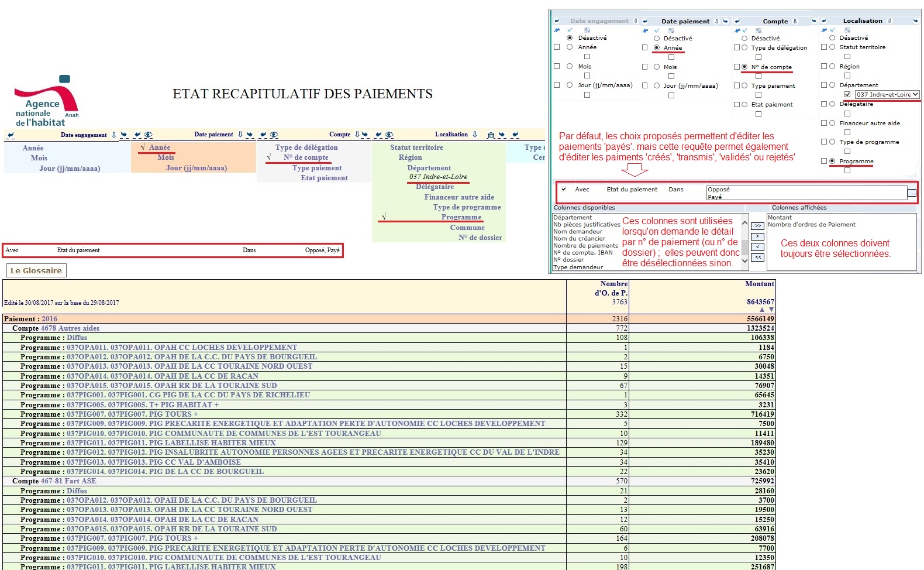
Task: Click down arrow beside settings Localisation title
Action: click(x=889, y=20)
